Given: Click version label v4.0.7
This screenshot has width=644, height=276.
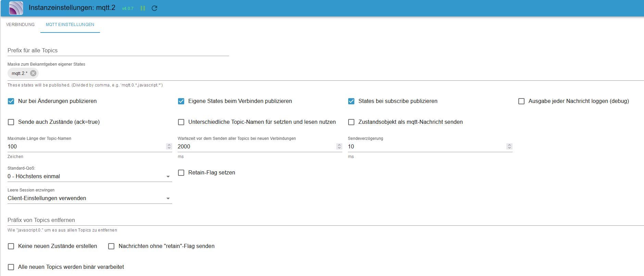Looking at the screenshot, I should (x=128, y=9).
